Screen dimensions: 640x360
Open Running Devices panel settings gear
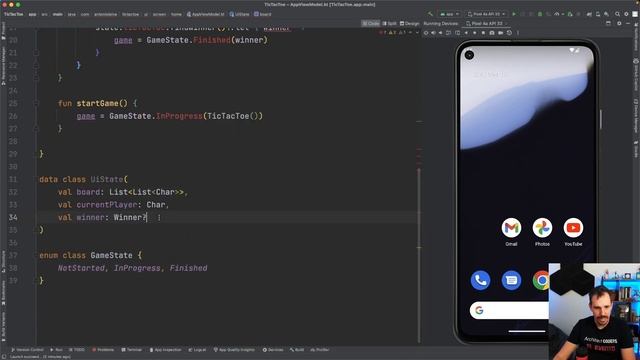pyautogui.click(x=619, y=23)
